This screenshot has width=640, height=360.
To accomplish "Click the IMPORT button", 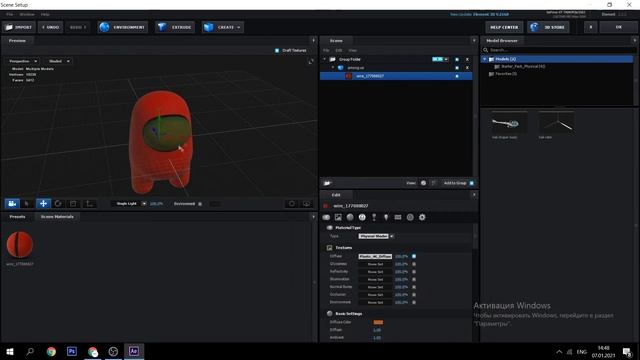I will point(19,27).
